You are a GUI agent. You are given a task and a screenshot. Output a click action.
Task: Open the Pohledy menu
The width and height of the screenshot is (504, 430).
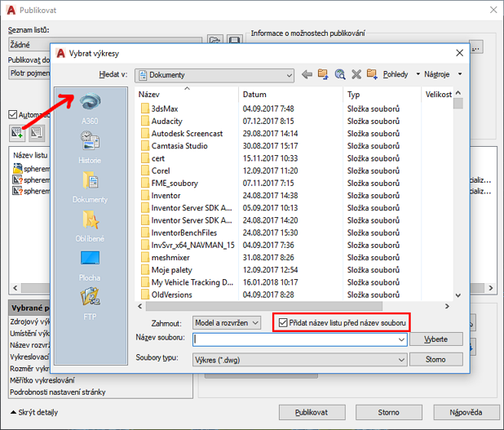395,75
